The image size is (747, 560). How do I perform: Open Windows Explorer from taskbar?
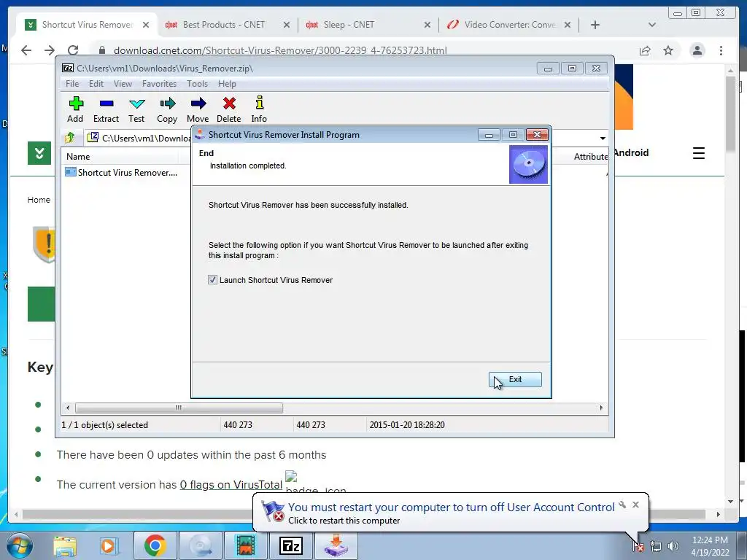click(65, 545)
